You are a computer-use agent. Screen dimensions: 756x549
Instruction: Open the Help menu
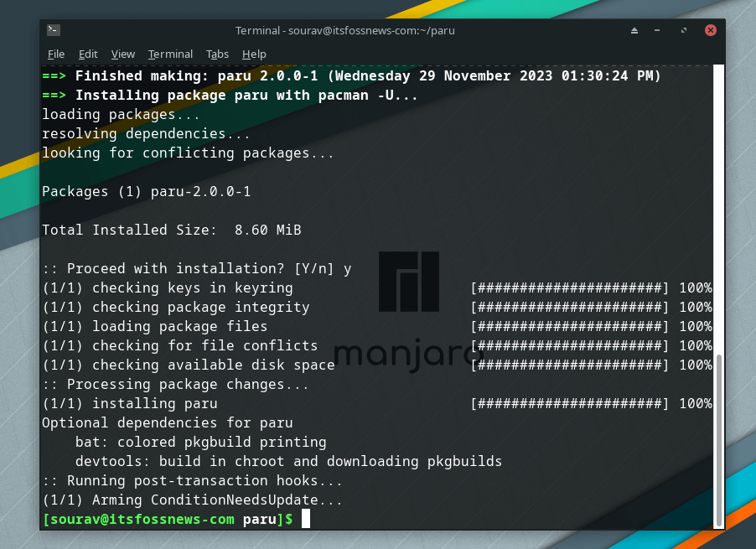pyautogui.click(x=254, y=54)
